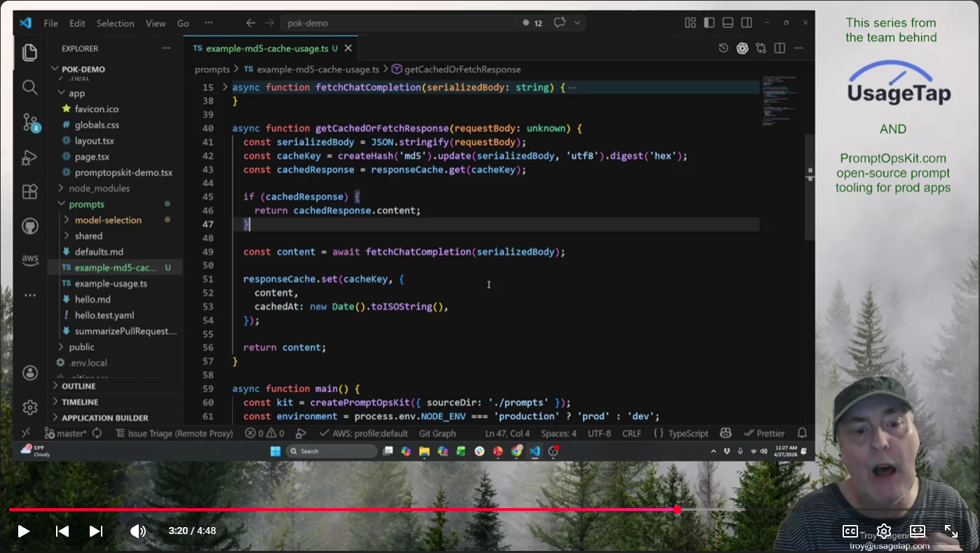980x553 pixels.
Task: Toggle closed captions on the video
Action: click(x=850, y=531)
